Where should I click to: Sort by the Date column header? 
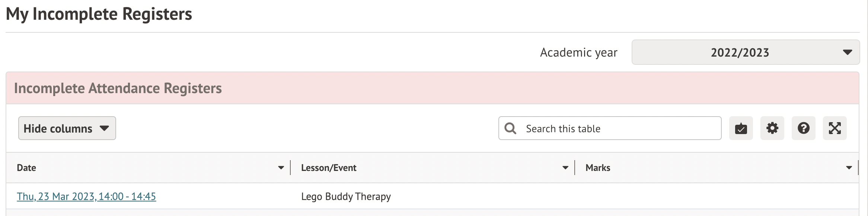tap(27, 168)
